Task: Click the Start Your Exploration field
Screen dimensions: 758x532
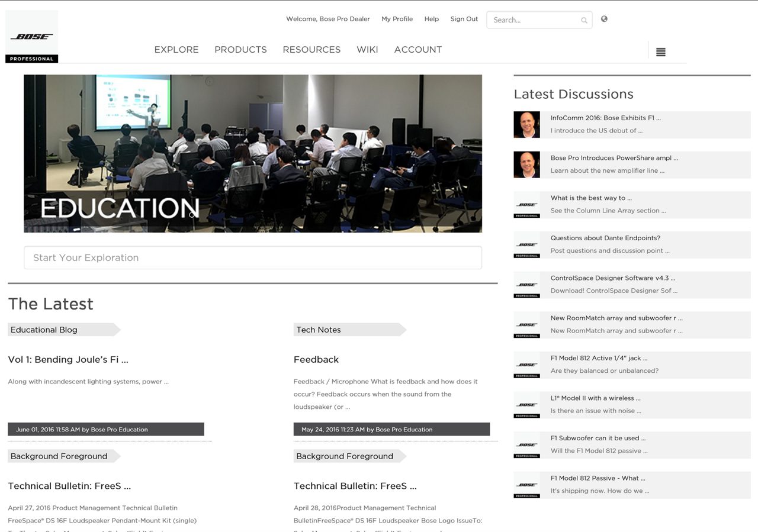Action: click(x=253, y=258)
